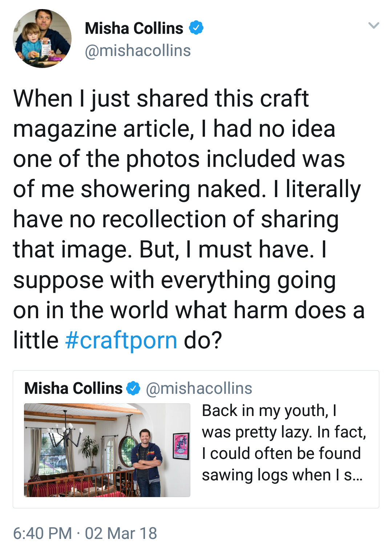Tap the blue verified badge beside Misha Collins
This screenshot has height=548, width=392.
coord(196,28)
